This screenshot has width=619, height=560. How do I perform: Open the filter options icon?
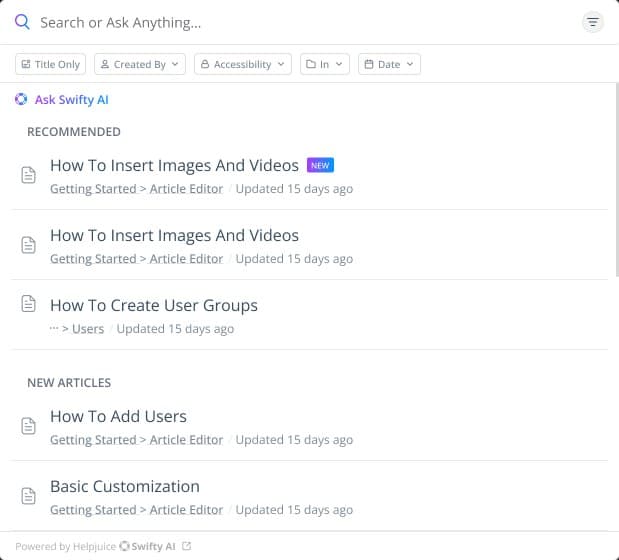pos(593,22)
